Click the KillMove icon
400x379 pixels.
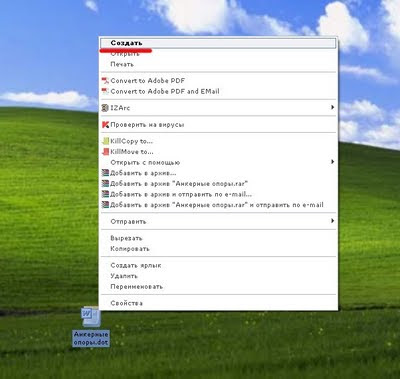click(x=105, y=152)
